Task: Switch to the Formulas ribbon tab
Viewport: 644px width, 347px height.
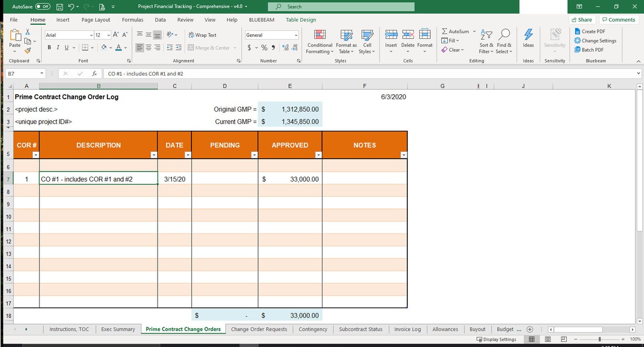Action: click(133, 20)
